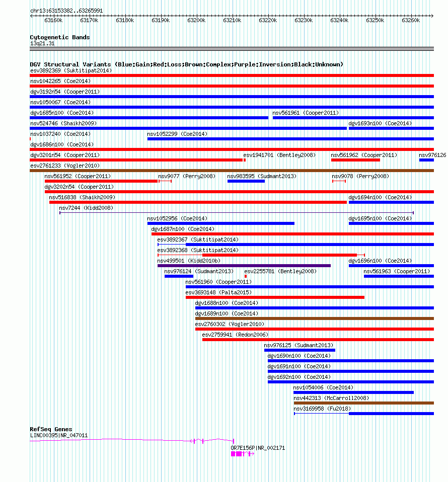Click nsv3169958 (Fu2018) label
Screen dimensions: 448x482
tap(322, 409)
